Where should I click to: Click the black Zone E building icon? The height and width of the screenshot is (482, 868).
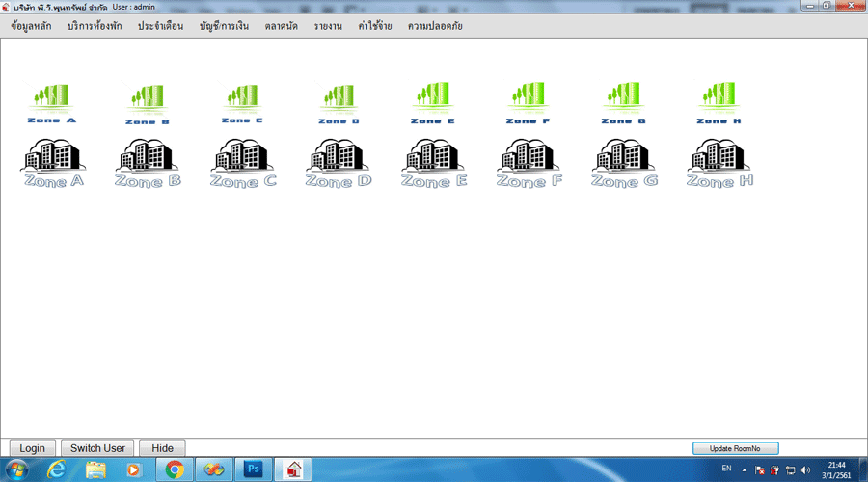coord(434,162)
